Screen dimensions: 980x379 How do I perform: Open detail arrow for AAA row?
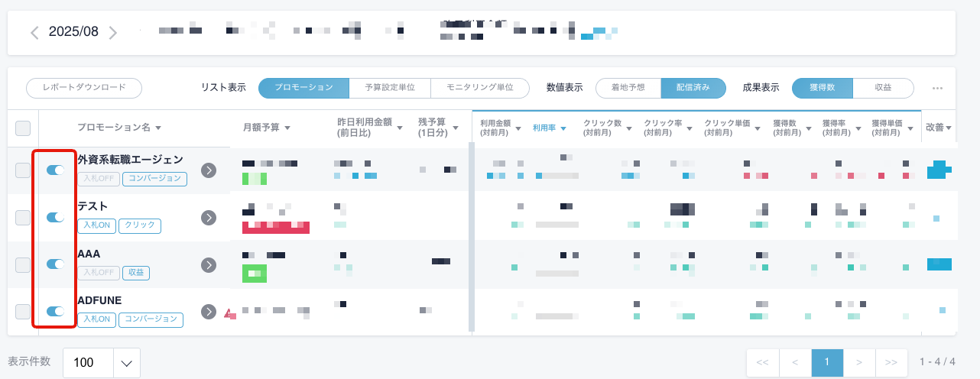pos(209,265)
